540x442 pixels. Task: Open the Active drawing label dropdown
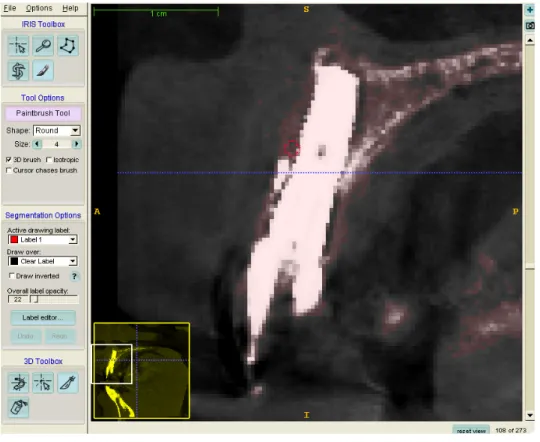[x=43, y=240]
